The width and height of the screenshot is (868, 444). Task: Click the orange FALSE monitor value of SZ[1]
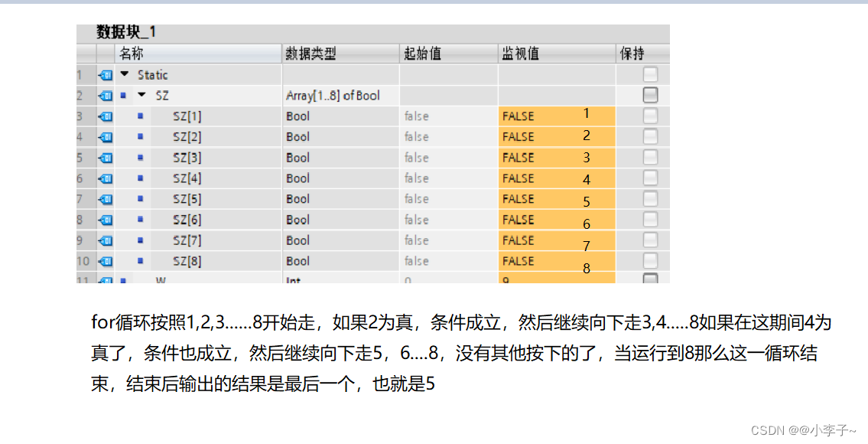[x=519, y=116]
